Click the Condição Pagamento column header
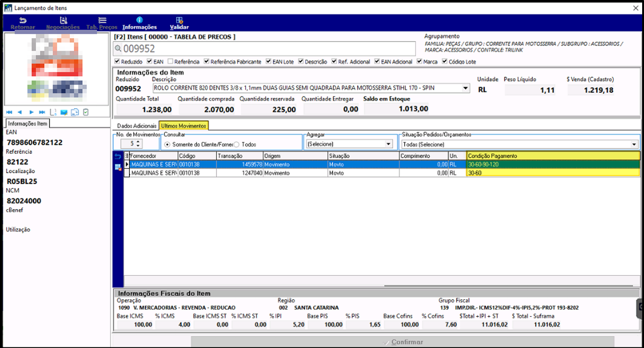Screen dimensions: 644x348 [x=553, y=156]
